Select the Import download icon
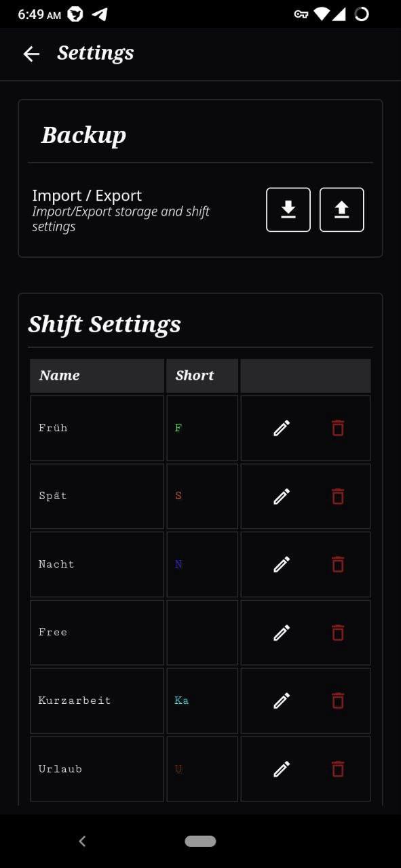Screen dimensions: 401x868 (x=288, y=210)
